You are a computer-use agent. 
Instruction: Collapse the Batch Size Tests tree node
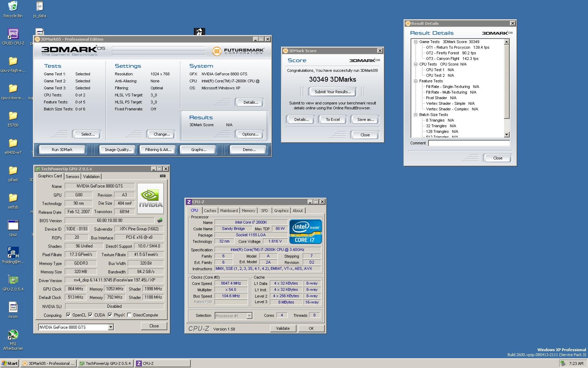416,115
